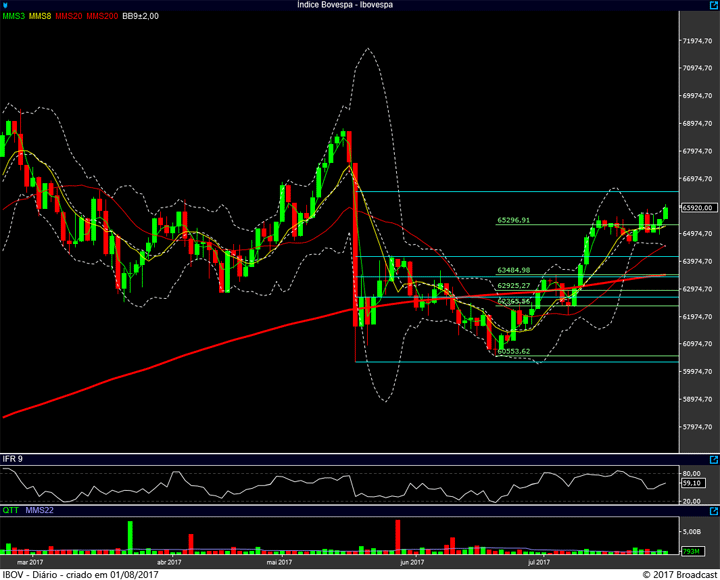Click the jun 2017 date label
The width and height of the screenshot is (720, 580).
(x=412, y=562)
